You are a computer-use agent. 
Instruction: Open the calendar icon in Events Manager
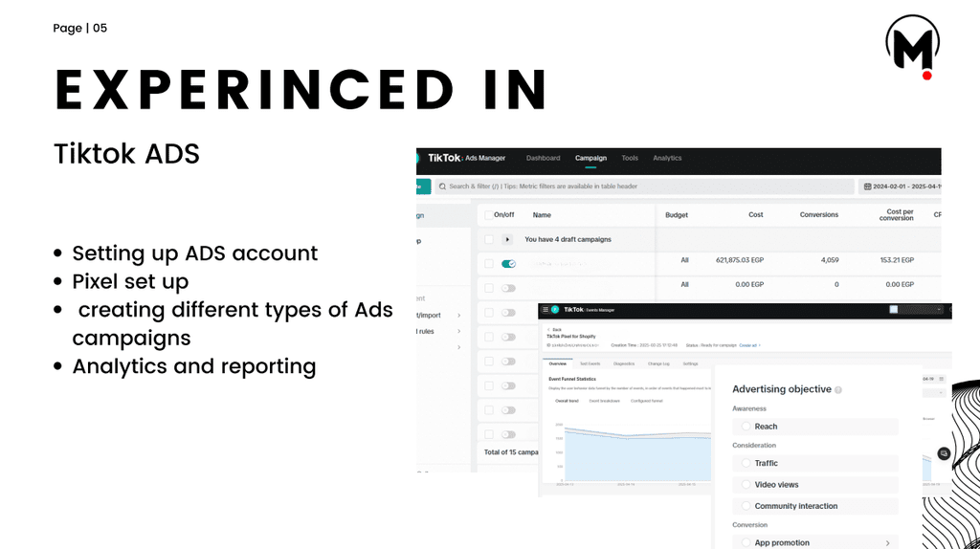coord(942,379)
